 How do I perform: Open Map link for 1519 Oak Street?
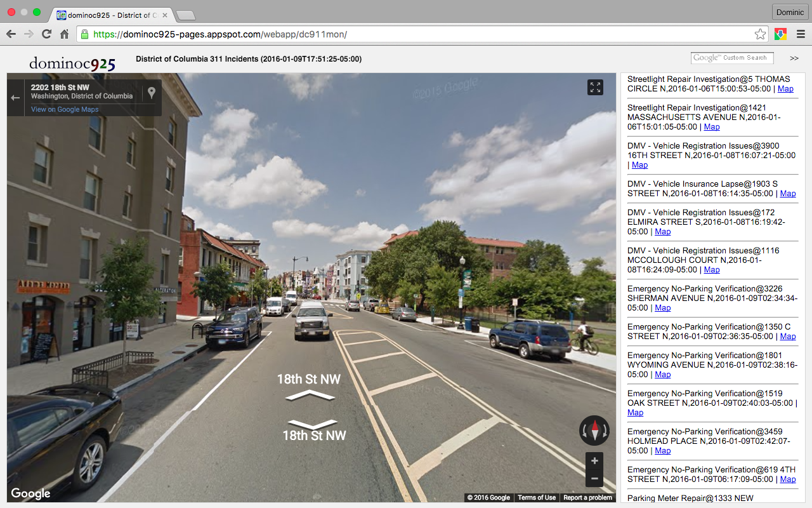click(635, 413)
